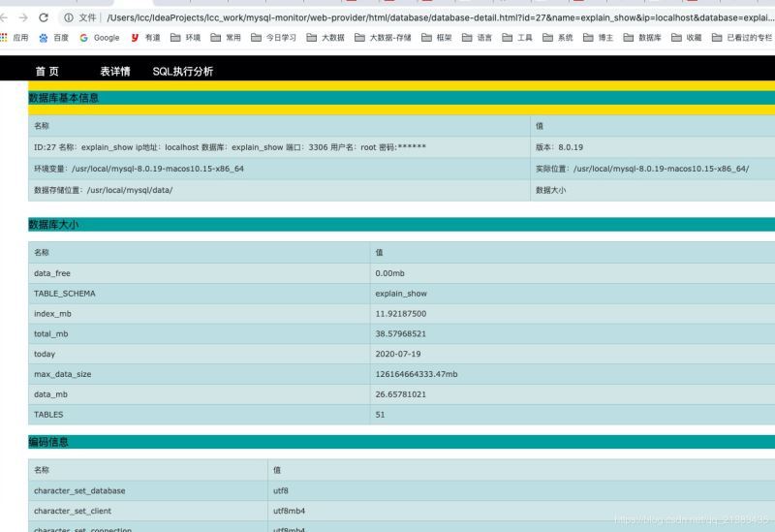The image size is (775, 532).
Task: Click the character_set_database row label
Action: tap(79, 490)
